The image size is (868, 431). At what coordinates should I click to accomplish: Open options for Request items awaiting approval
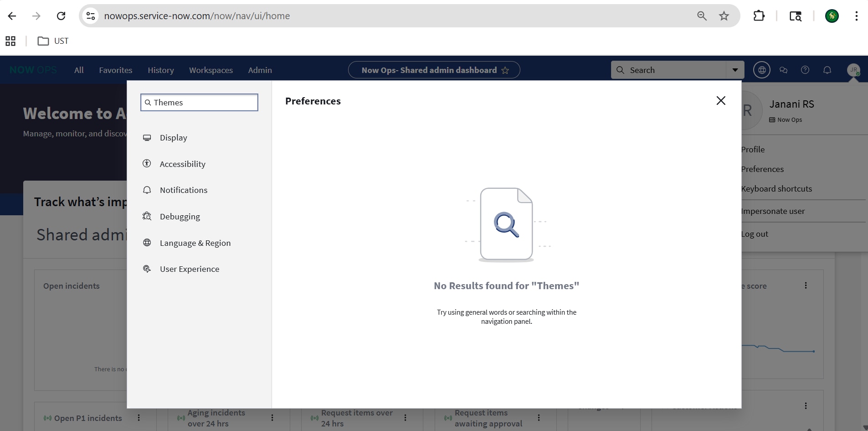click(x=539, y=418)
